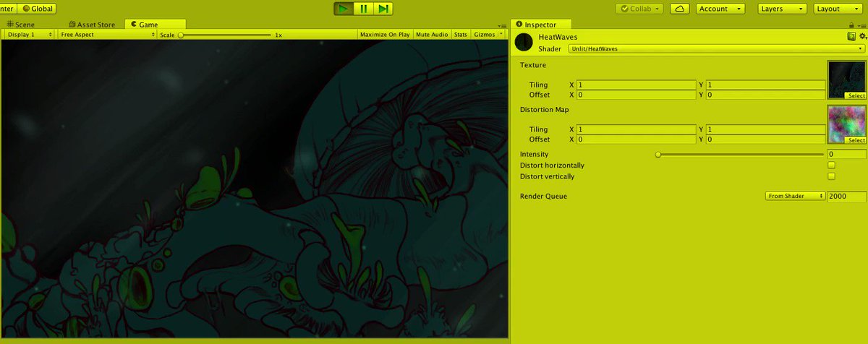
Task: Click the Distortion Map Offset X field
Action: [x=637, y=139]
